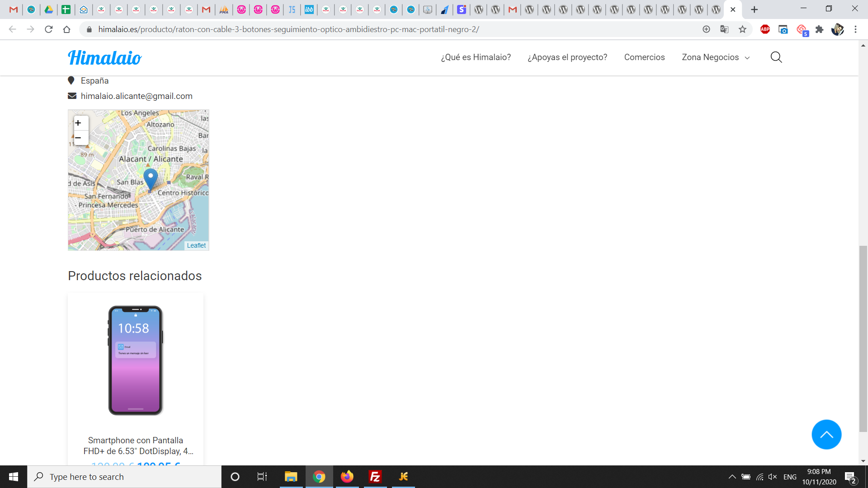Open Leaflet attribution link

coord(196,245)
